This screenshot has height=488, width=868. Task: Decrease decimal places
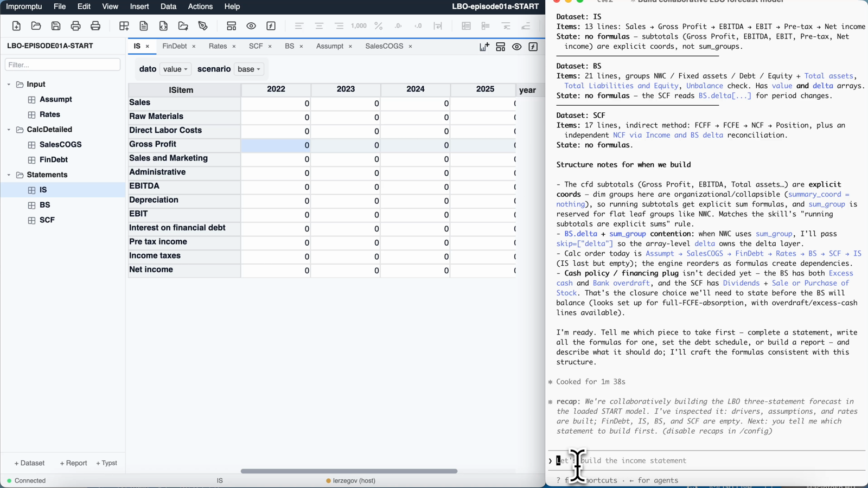pyautogui.click(x=418, y=26)
